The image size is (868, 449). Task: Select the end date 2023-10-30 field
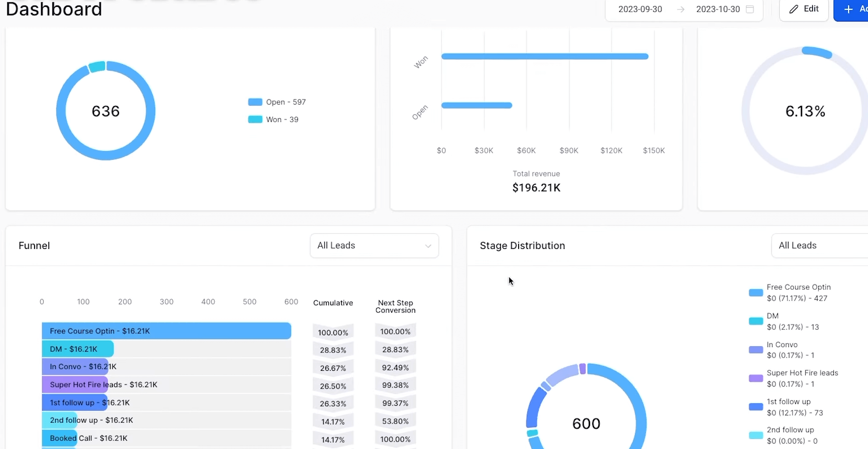pyautogui.click(x=718, y=9)
